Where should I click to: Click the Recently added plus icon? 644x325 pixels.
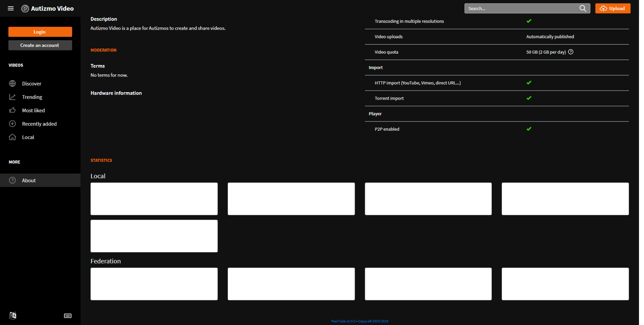click(13, 124)
